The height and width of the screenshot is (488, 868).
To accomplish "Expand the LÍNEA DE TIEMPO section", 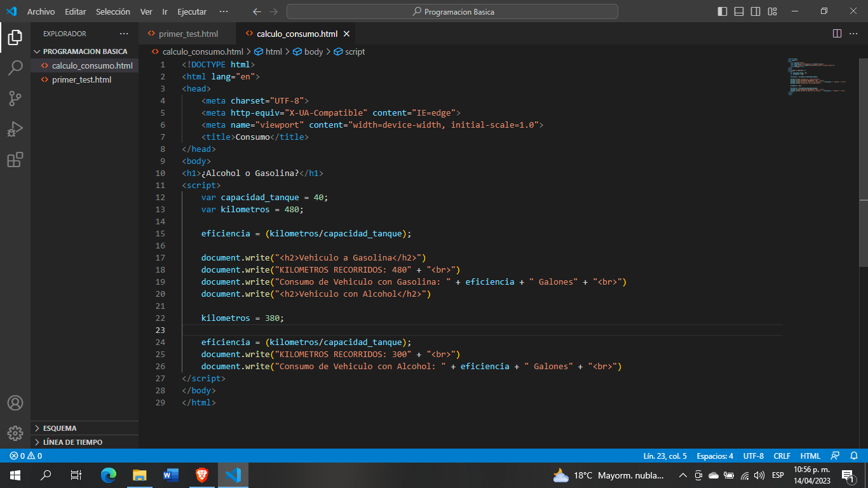I will coord(85,442).
